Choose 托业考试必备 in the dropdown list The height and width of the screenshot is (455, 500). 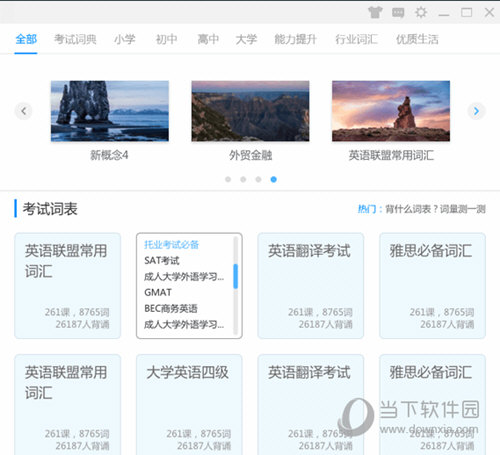click(171, 245)
